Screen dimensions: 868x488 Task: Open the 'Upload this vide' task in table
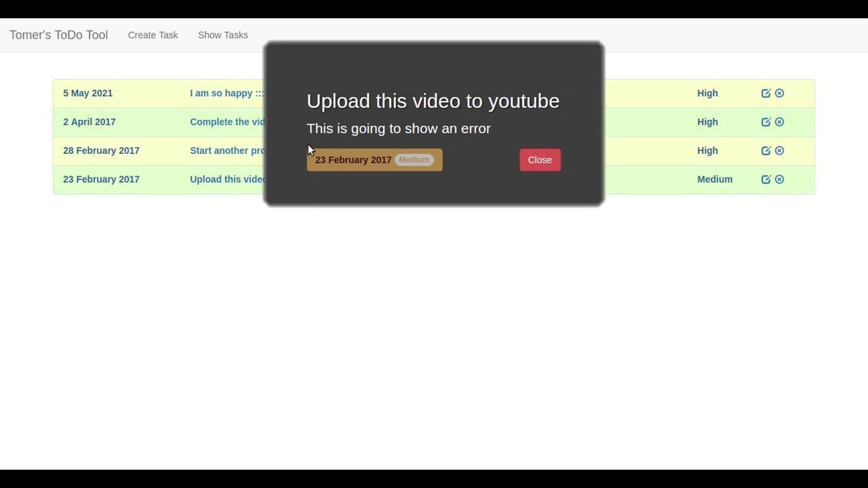tap(226, 180)
